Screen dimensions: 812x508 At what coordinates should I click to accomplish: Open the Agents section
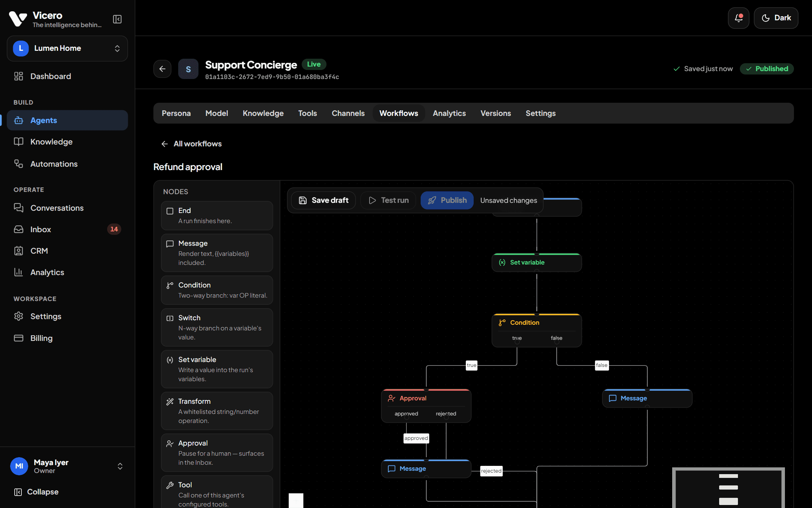point(67,120)
